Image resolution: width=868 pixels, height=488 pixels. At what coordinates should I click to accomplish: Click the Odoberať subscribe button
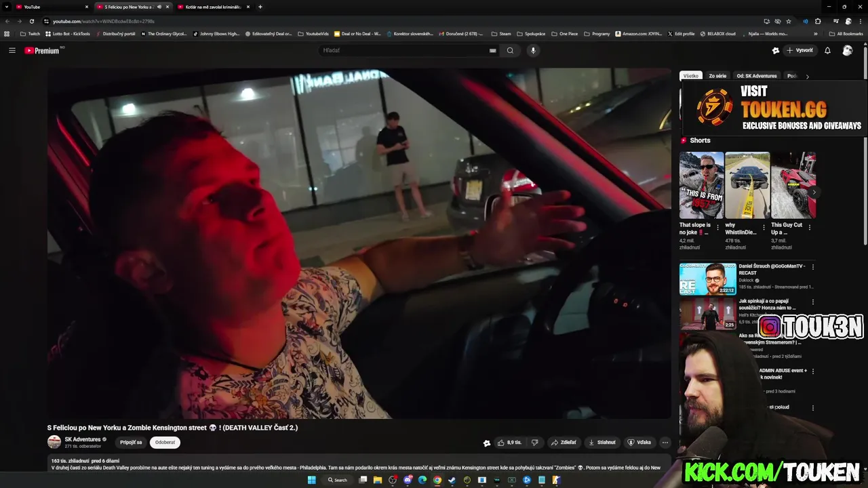point(165,442)
